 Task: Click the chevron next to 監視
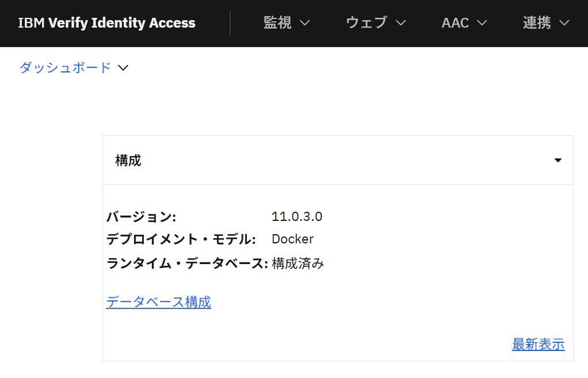(x=305, y=23)
